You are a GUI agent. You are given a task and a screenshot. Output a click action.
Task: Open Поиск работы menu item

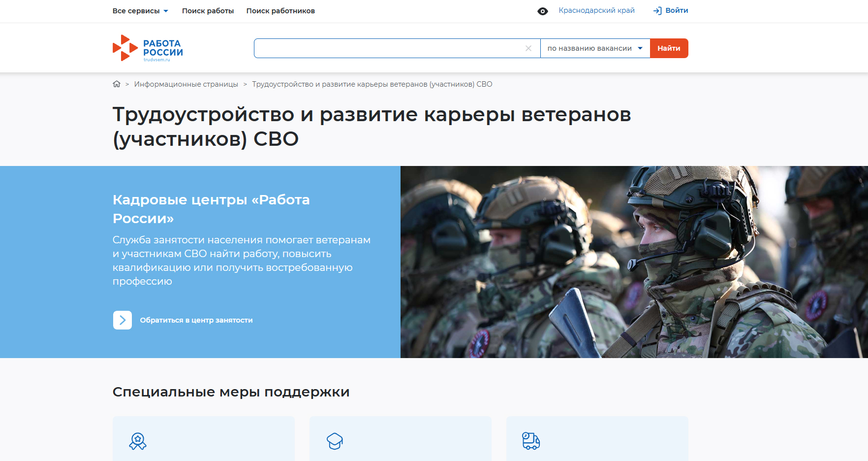[x=208, y=11]
